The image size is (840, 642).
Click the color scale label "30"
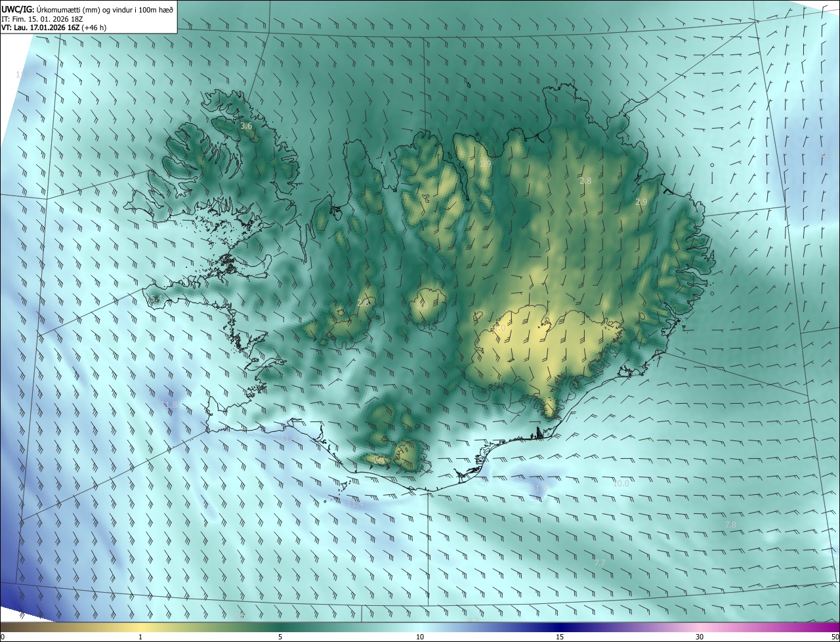pos(700,637)
